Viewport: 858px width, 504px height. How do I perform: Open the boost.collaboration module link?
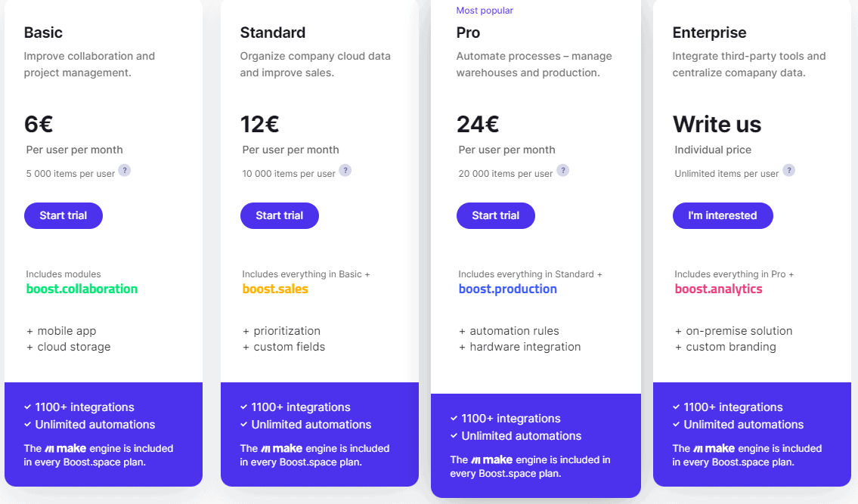tap(82, 289)
